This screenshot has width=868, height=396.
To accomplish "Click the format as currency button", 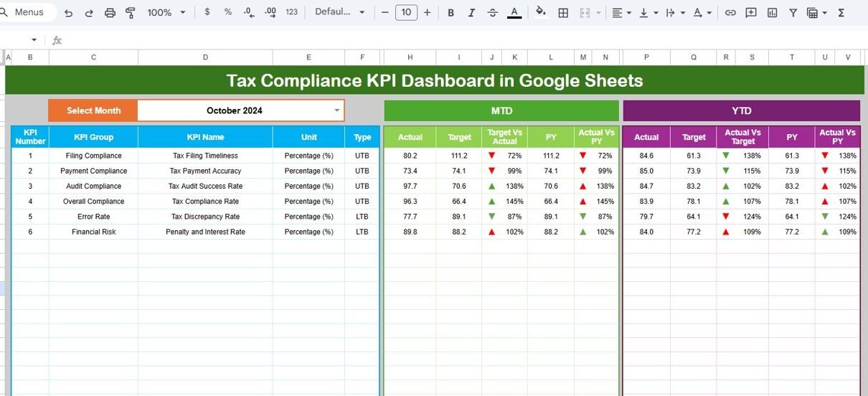I will click(207, 13).
